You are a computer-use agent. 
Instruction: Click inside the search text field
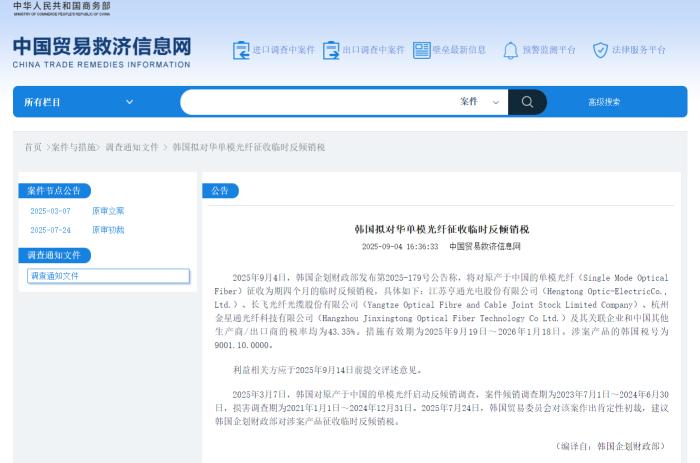click(320, 102)
